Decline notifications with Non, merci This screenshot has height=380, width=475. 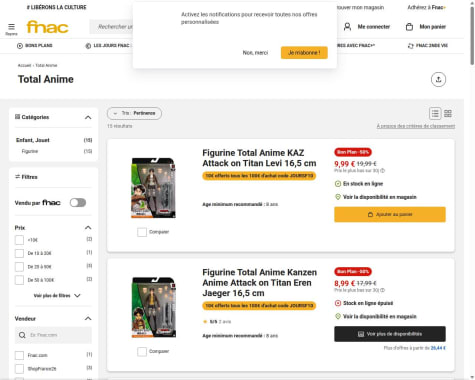point(255,53)
